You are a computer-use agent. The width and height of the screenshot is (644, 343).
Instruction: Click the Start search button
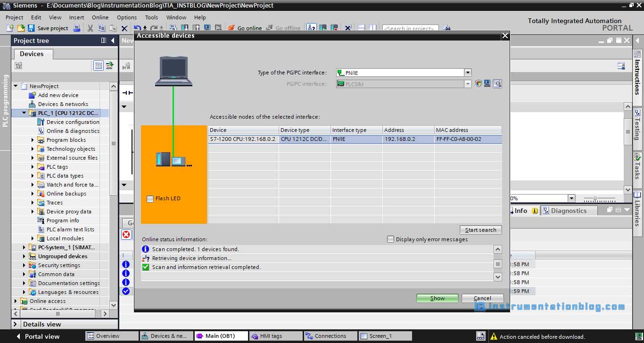[x=480, y=230]
